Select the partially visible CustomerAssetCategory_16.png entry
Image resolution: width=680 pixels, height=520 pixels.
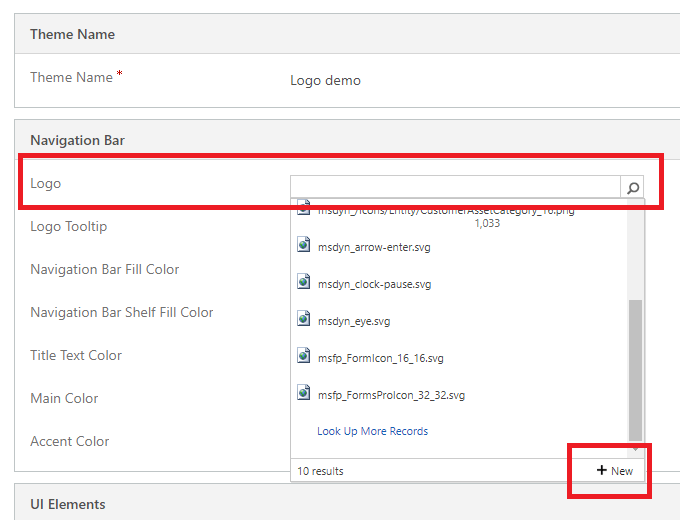point(445,211)
